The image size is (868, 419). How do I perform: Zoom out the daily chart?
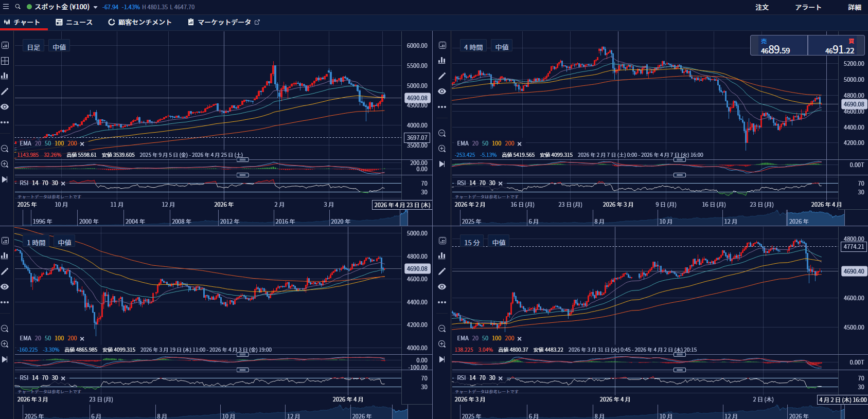[x=5, y=149]
